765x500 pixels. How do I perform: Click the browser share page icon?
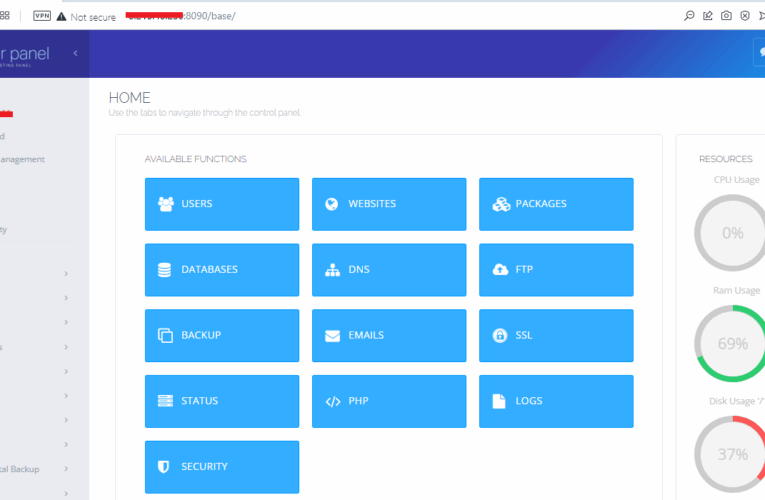[x=707, y=16]
